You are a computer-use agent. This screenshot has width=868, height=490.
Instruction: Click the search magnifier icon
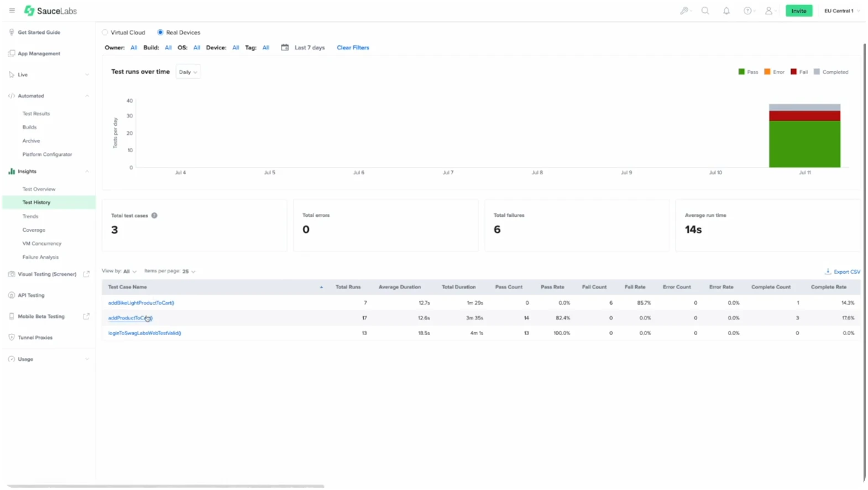pyautogui.click(x=705, y=11)
